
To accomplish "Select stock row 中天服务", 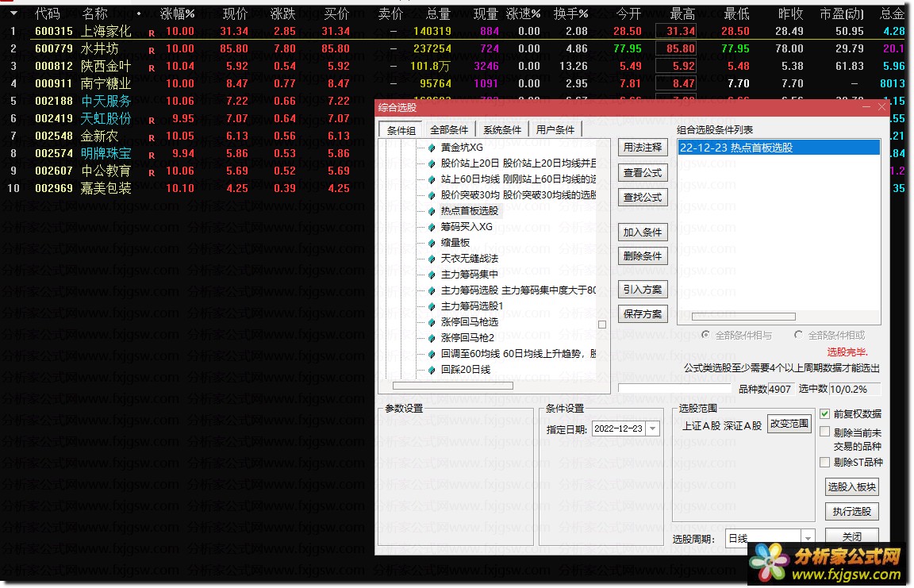I will pos(186,101).
